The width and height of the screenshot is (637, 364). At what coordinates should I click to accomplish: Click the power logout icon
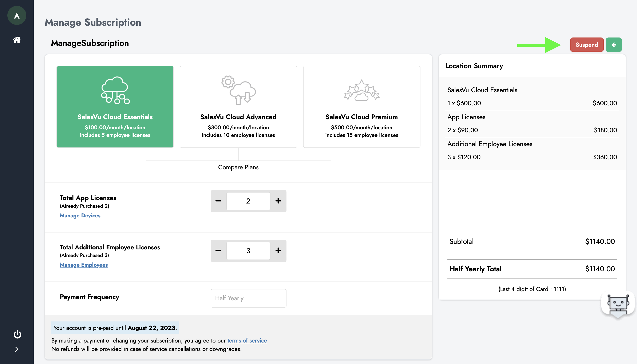coord(17,334)
